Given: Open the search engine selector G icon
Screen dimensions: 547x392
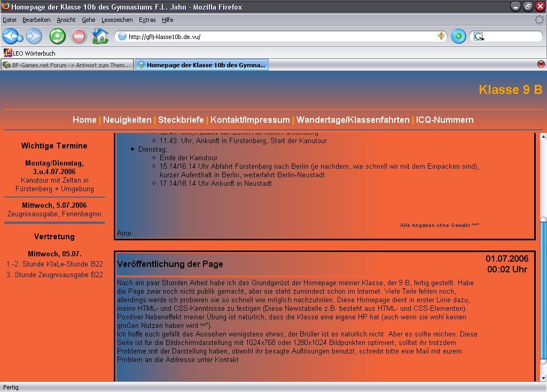Looking at the screenshot, I should 479,36.
